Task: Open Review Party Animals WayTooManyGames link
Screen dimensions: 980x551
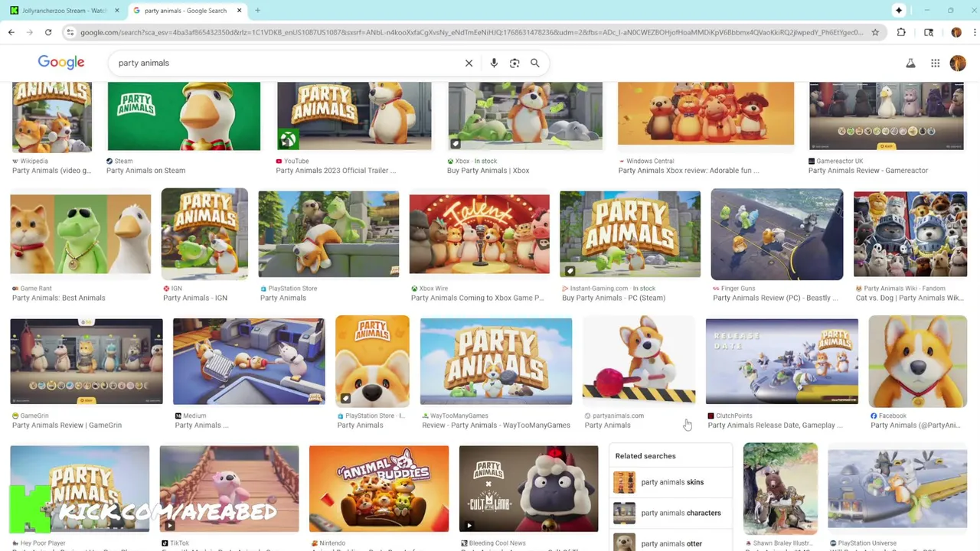Action: 495,425
